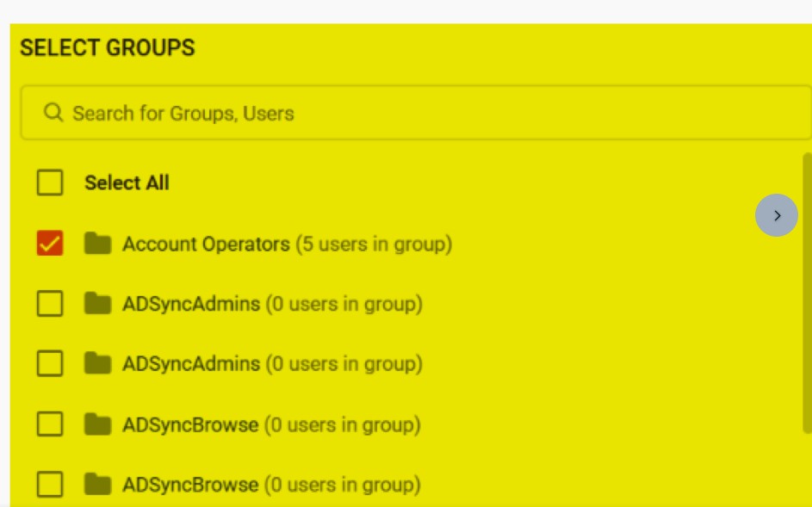This screenshot has width=812, height=507.
Task: Open the Account Operators group name
Action: (x=206, y=244)
